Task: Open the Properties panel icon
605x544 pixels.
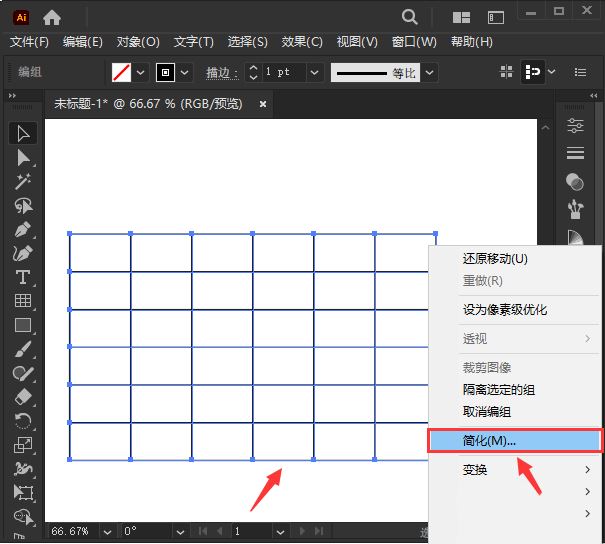Action: click(575, 126)
